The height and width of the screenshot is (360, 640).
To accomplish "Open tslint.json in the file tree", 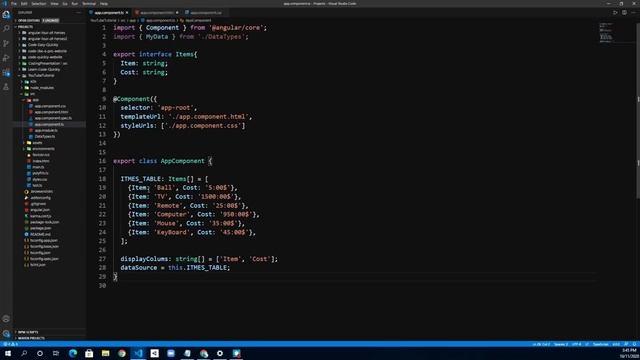I will click(x=38, y=265).
